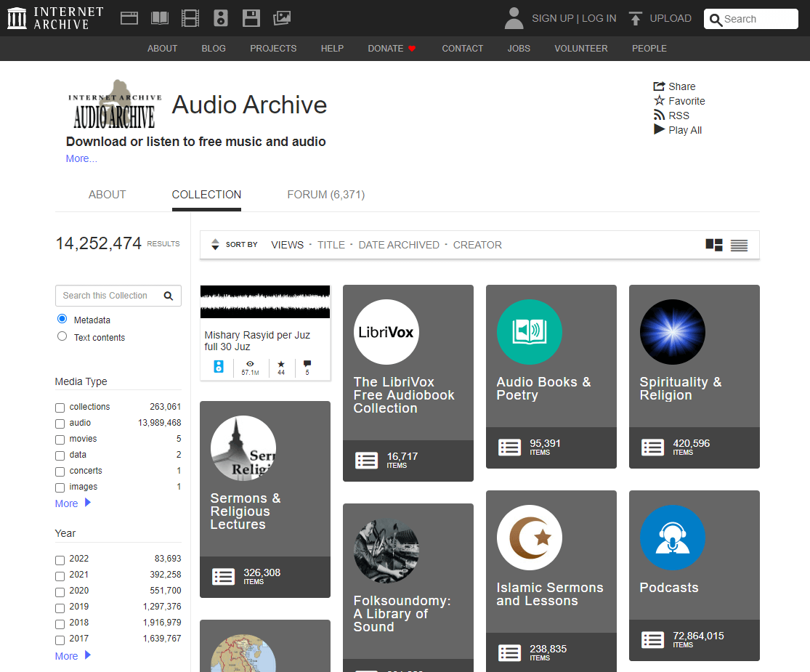This screenshot has height=672, width=810.
Task: Sort results by VIEWS
Action: click(x=287, y=245)
